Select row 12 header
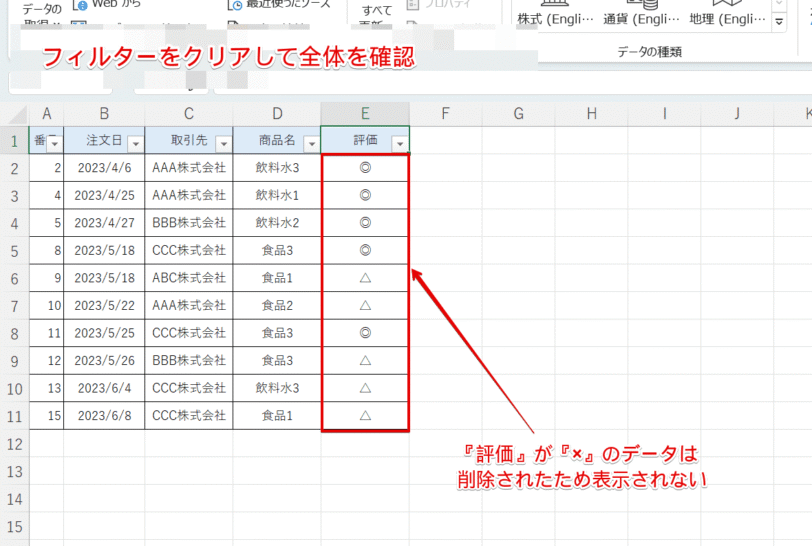812x546 pixels. tap(14, 444)
